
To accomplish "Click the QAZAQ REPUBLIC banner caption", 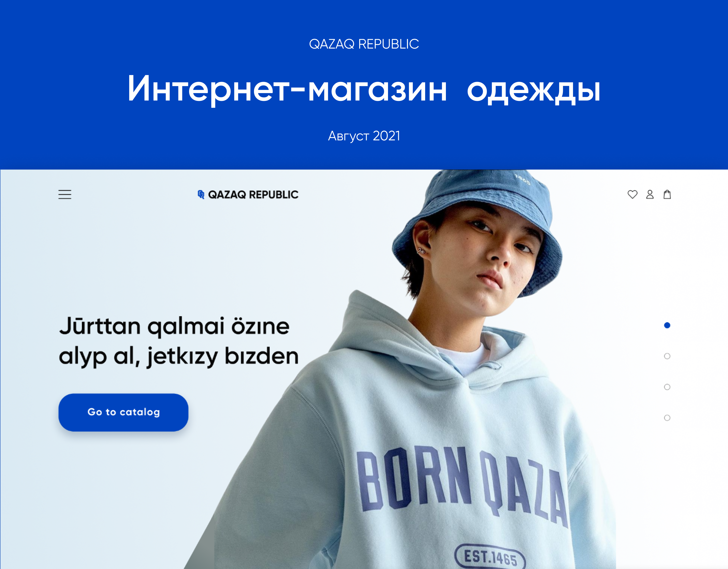I will pyautogui.click(x=364, y=44).
